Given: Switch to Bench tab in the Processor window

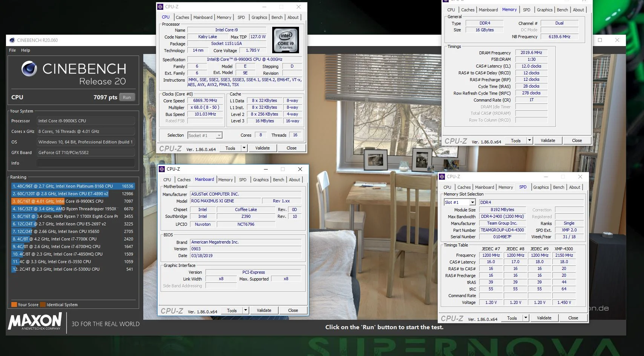Looking at the screenshot, I should (277, 17).
